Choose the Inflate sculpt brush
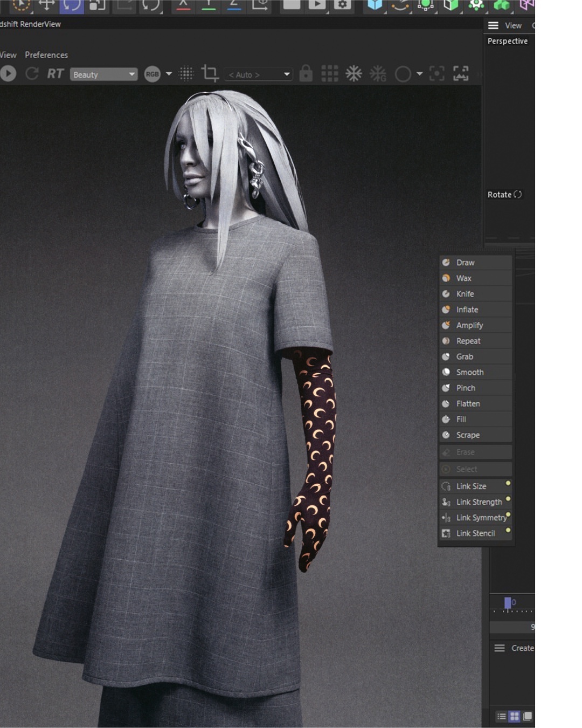 [467, 310]
